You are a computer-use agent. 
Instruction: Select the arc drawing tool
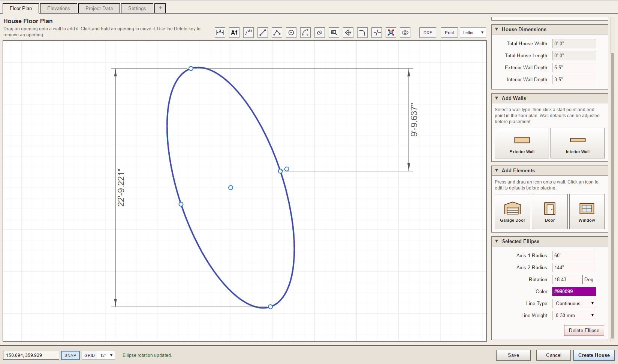pos(305,33)
